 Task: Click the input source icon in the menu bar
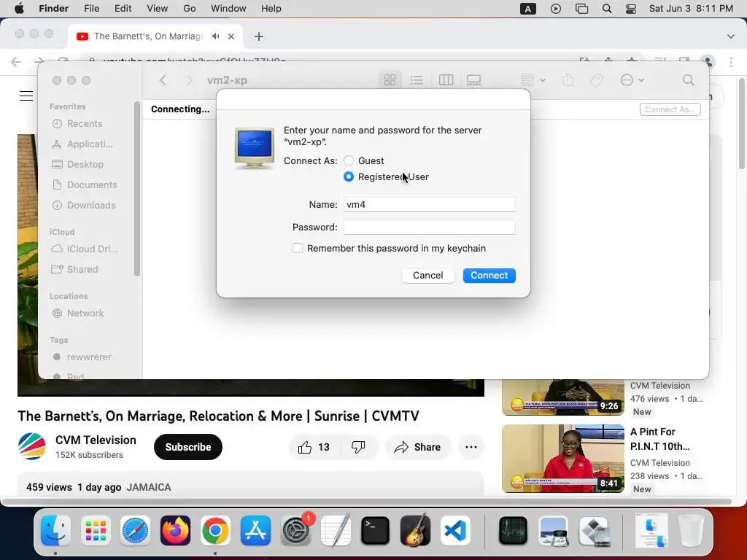pyautogui.click(x=528, y=9)
